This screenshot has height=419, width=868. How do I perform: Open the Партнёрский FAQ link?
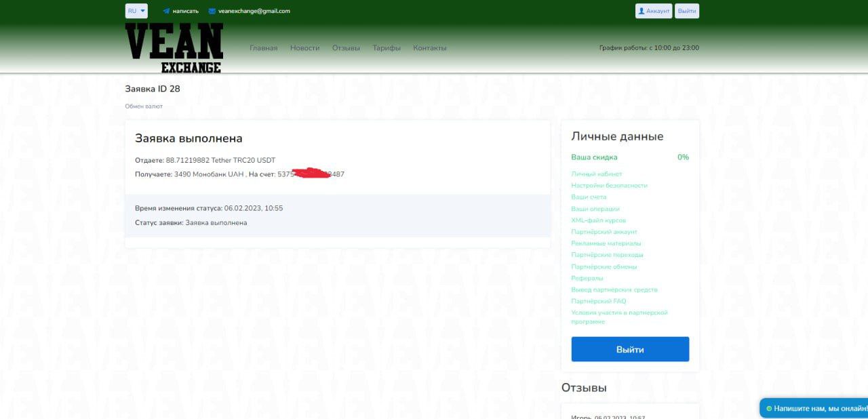click(x=599, y=301)
